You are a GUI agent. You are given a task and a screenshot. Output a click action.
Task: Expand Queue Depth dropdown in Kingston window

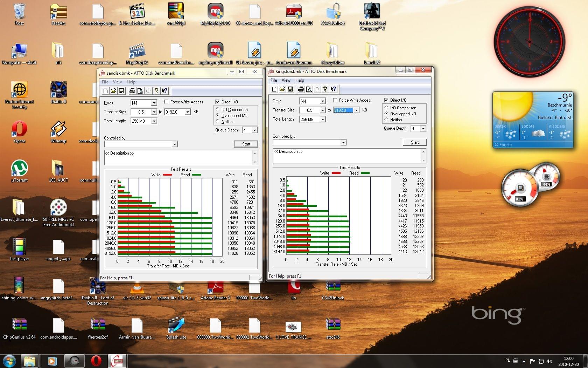[423, 129]
